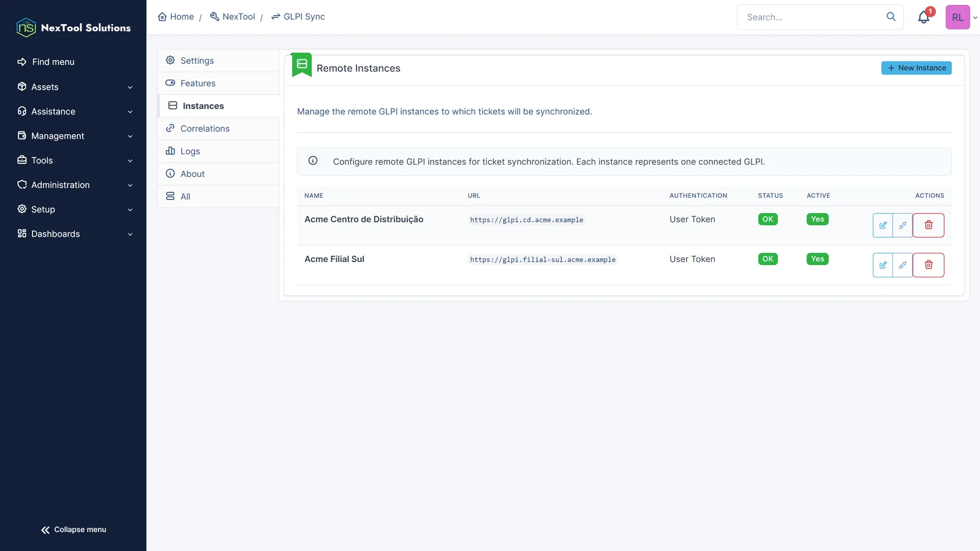Show the All tab
The image size is (980, 551).
218,197
